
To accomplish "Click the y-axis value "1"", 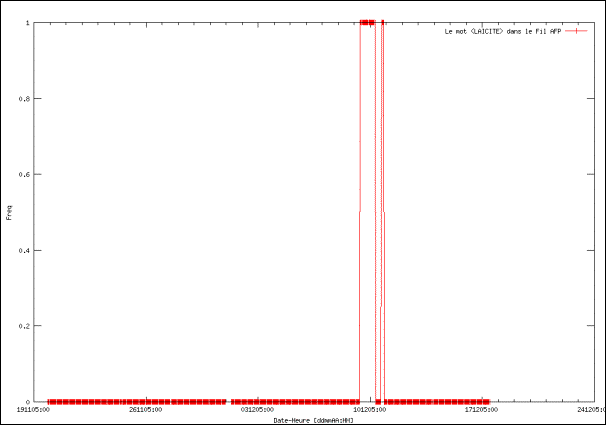I will click(27, 23).
